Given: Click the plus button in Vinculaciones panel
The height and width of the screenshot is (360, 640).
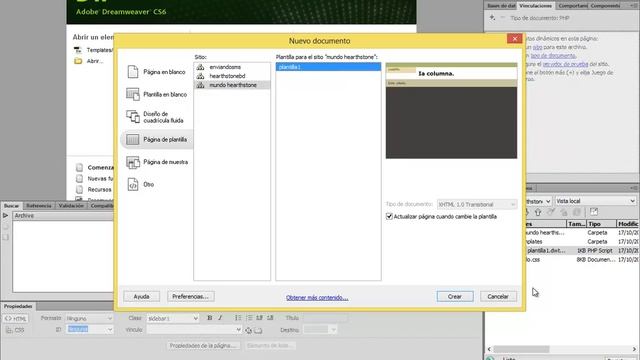Looking at the screenshot, I should tap(492, 18).
